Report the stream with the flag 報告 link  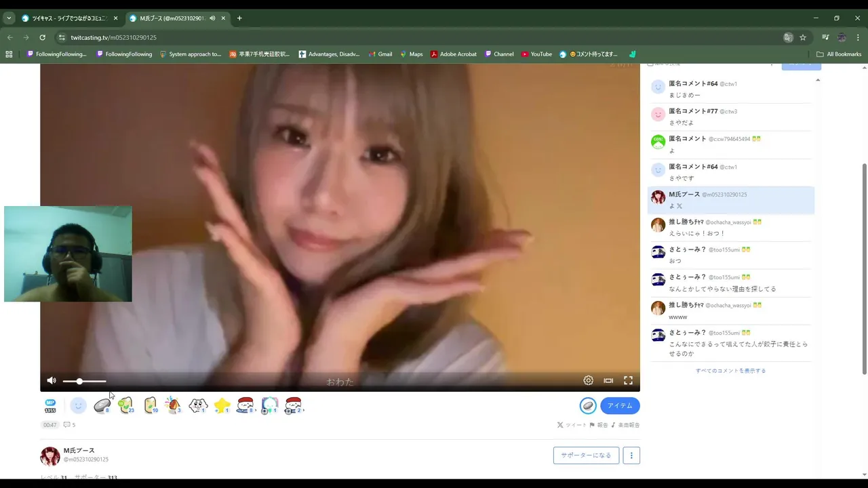point(599,425)
